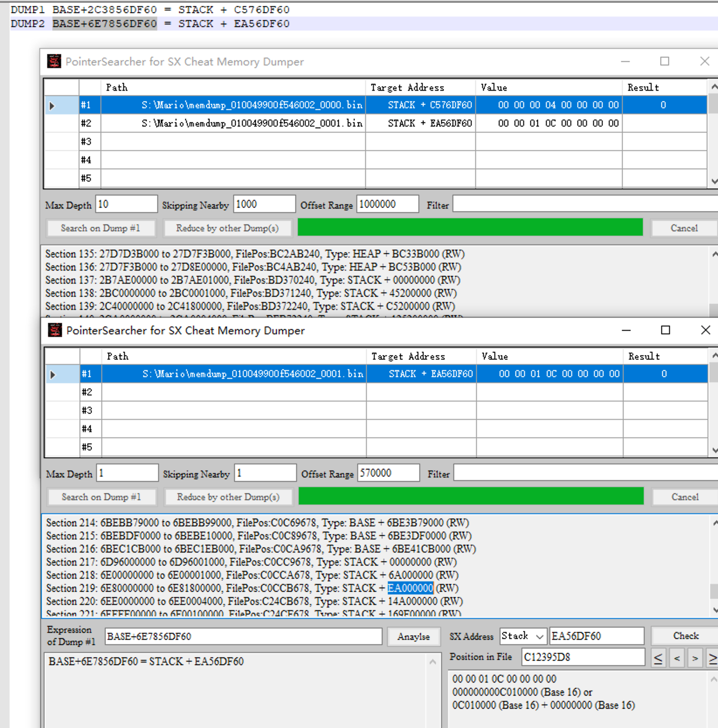
Task: Click Search on Dump #1 in front window
Action: (x=101, y=497)
